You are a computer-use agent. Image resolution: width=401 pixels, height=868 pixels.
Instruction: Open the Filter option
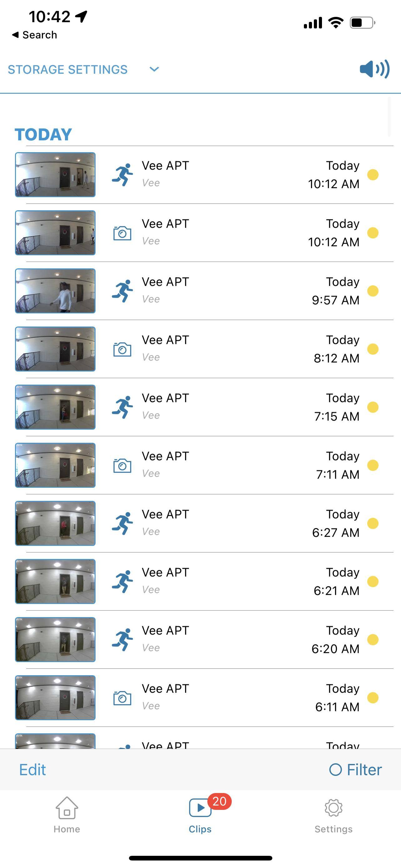click(355, 770)
